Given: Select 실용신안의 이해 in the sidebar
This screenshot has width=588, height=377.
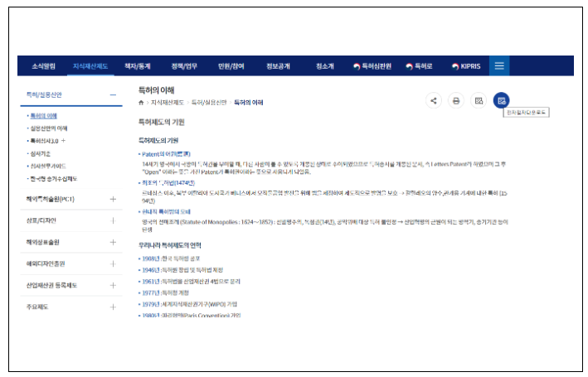Looking at the screenshot, I should [49, 128].
